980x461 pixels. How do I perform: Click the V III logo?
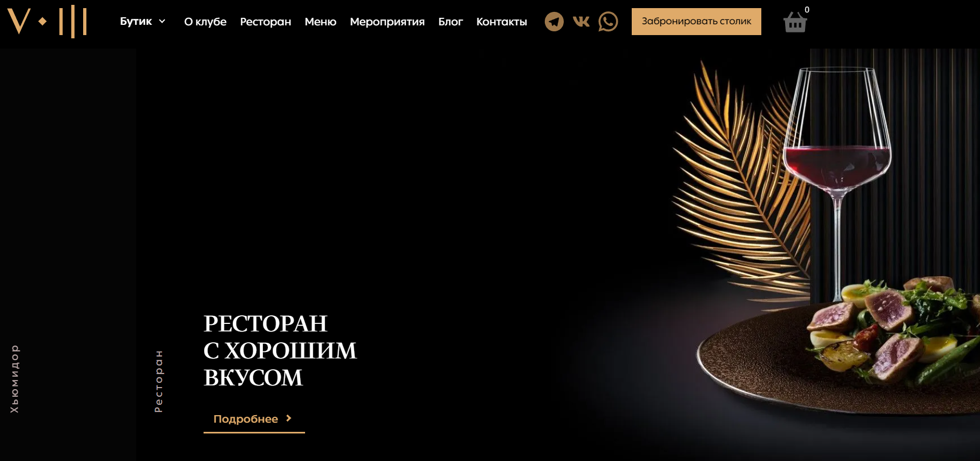tap(47, 21)
